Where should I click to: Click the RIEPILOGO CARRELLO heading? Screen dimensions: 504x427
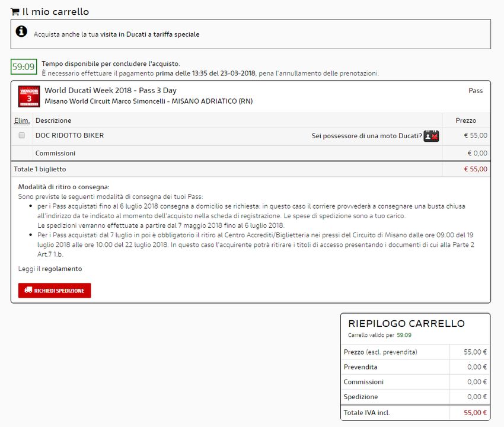(406, 323)
